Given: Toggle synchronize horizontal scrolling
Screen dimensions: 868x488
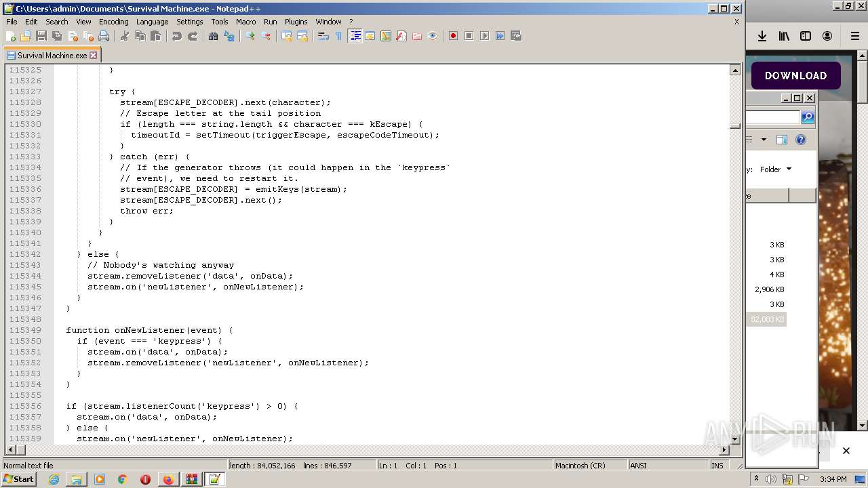Looking at the screenshot, I should 302,36.
